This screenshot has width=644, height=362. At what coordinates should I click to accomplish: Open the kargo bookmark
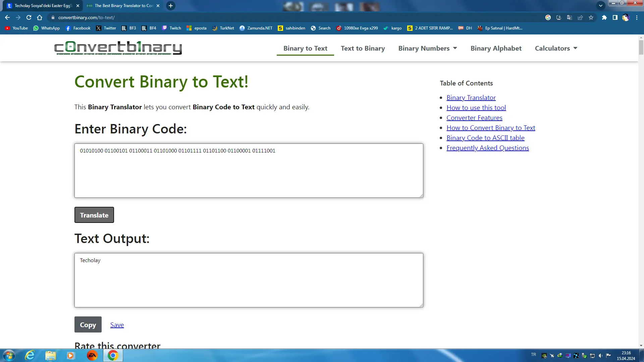tap(392, 28)
